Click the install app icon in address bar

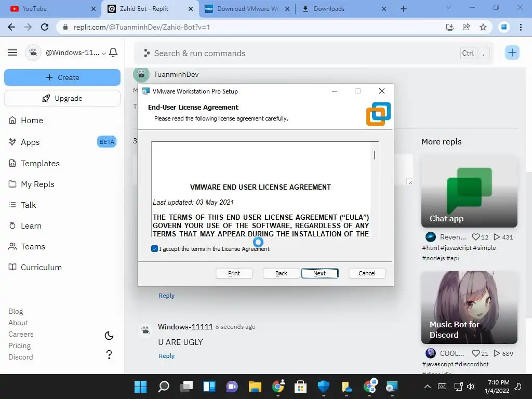coord(450,27)
